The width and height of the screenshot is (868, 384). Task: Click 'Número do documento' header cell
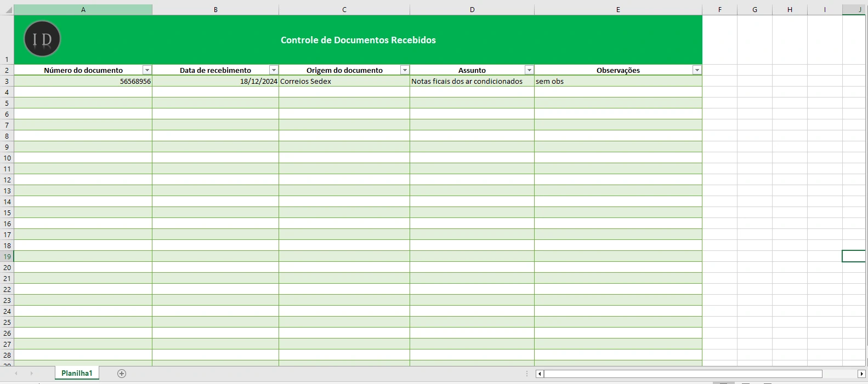83,70
